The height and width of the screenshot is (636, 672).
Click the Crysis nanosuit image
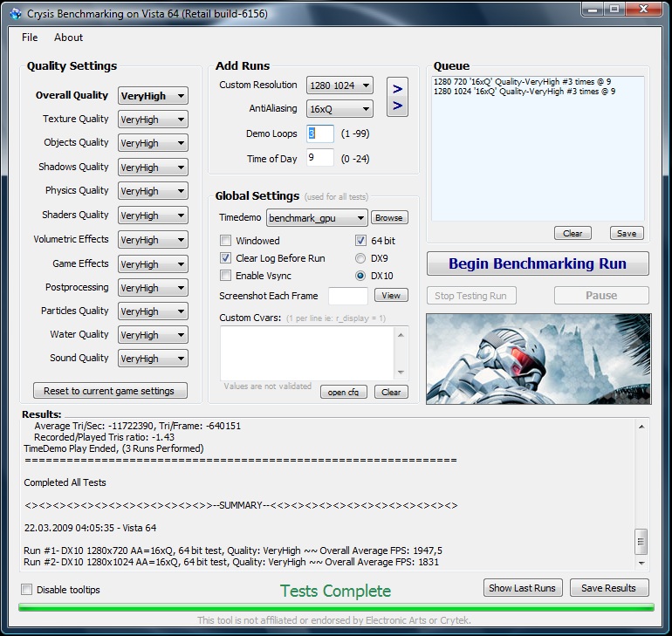click(x=538, y=359)
